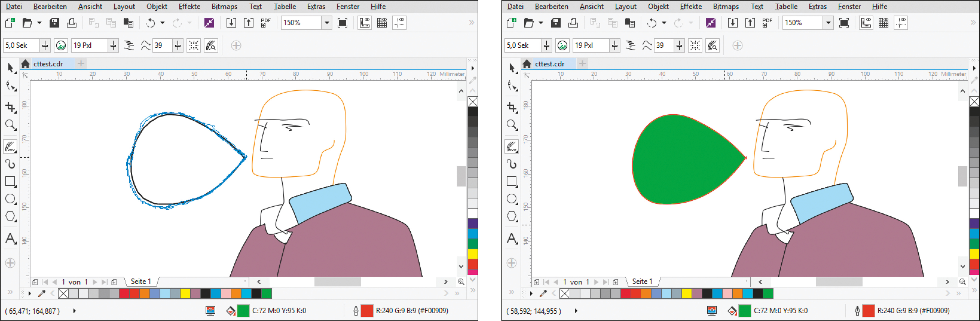
Task: Click the Save icon in the left window
Action: click(55, 23)
